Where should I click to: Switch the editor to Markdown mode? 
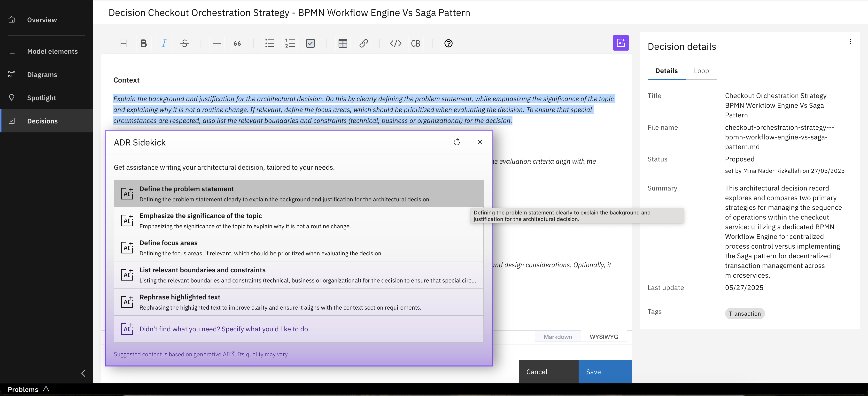[x=558, y=336]
